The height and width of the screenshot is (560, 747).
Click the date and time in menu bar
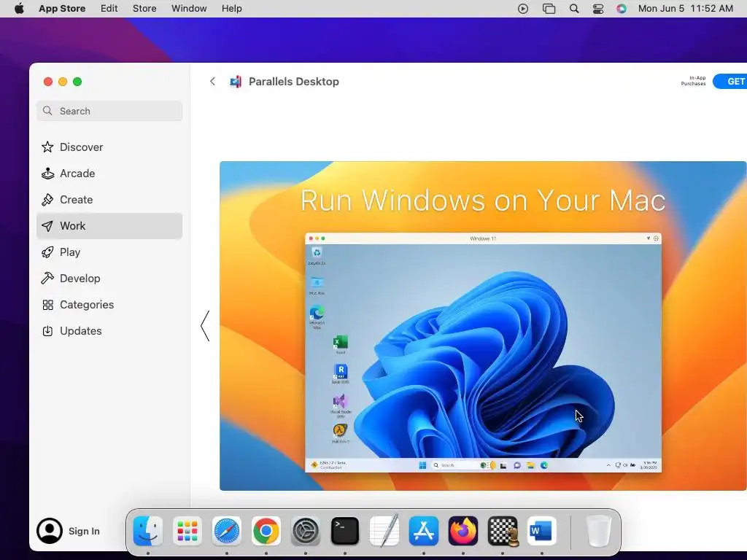686,9
